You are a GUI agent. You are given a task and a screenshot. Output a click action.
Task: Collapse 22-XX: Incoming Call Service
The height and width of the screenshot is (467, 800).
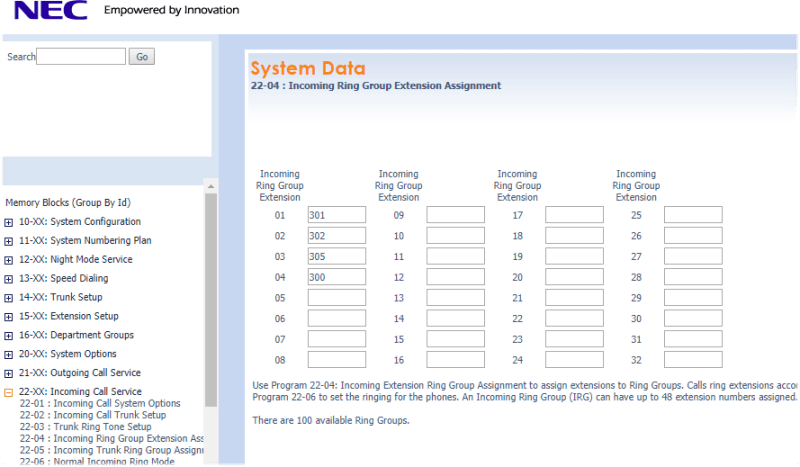coord(9,392)
